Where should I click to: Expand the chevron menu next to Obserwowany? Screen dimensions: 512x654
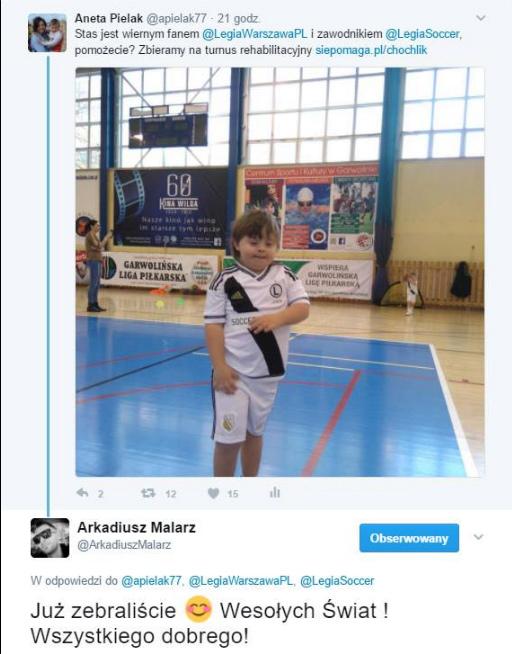[478, 537]
